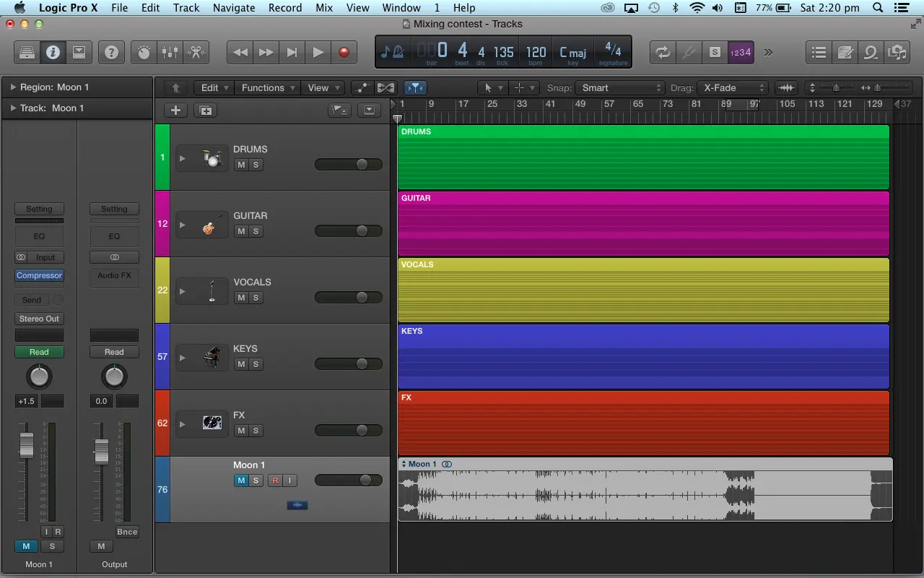Record-enable the Moon 1 track
924x578 pixels.
[x=275, y=480]
